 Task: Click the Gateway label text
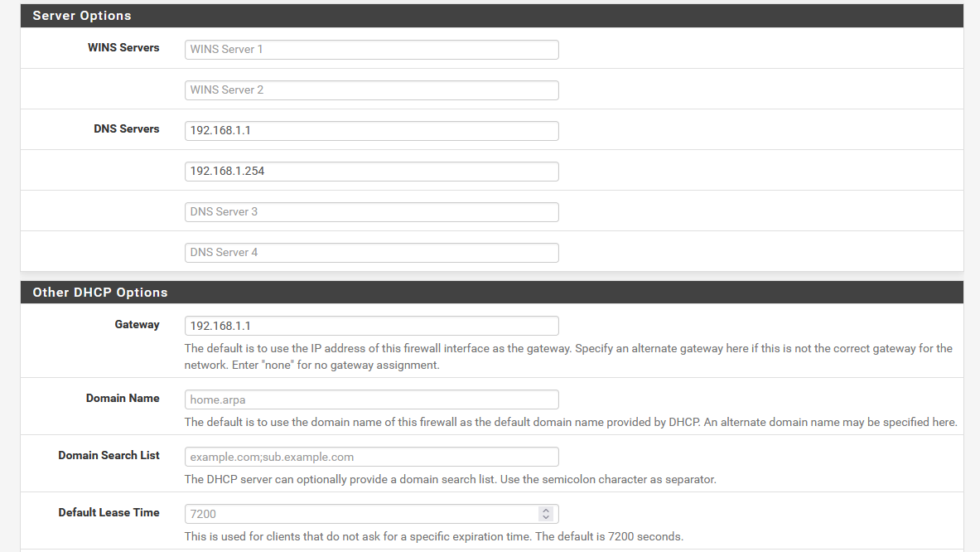coord(137,325)
